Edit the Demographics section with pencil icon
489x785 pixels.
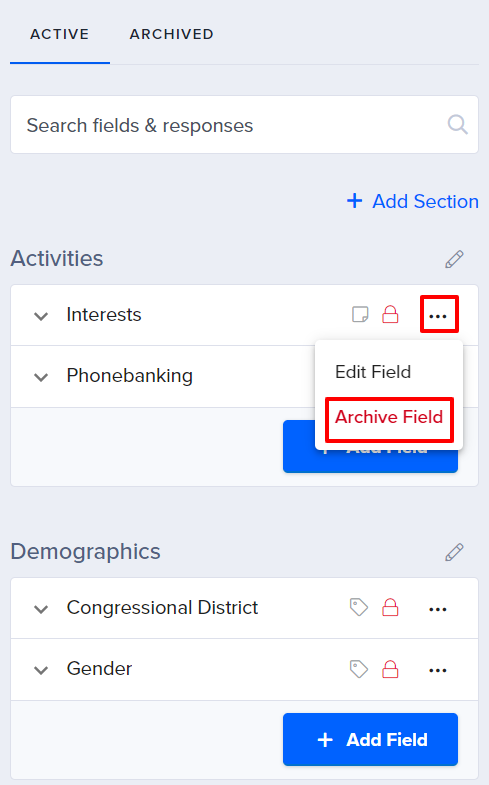click(x=454, y=552)
